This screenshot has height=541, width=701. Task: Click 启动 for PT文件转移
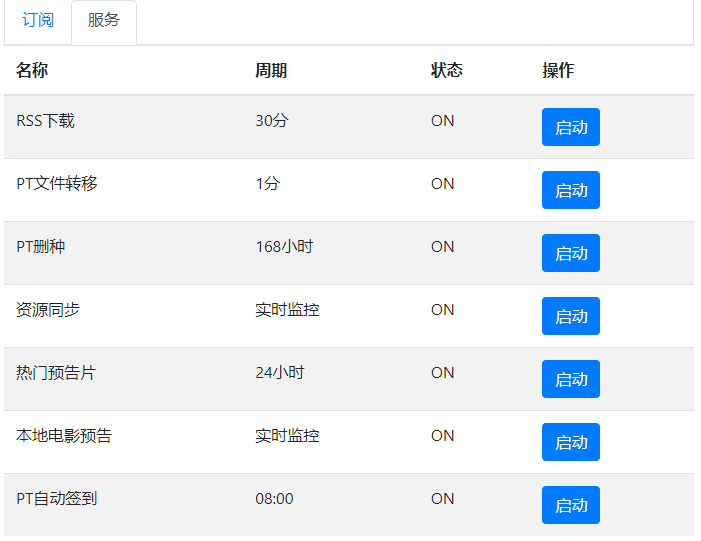tap(570, 190)
